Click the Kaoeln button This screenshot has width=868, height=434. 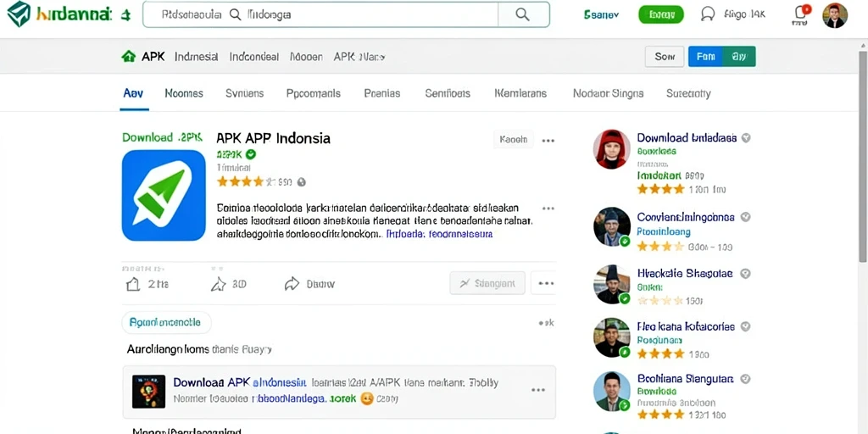point(513,140)
